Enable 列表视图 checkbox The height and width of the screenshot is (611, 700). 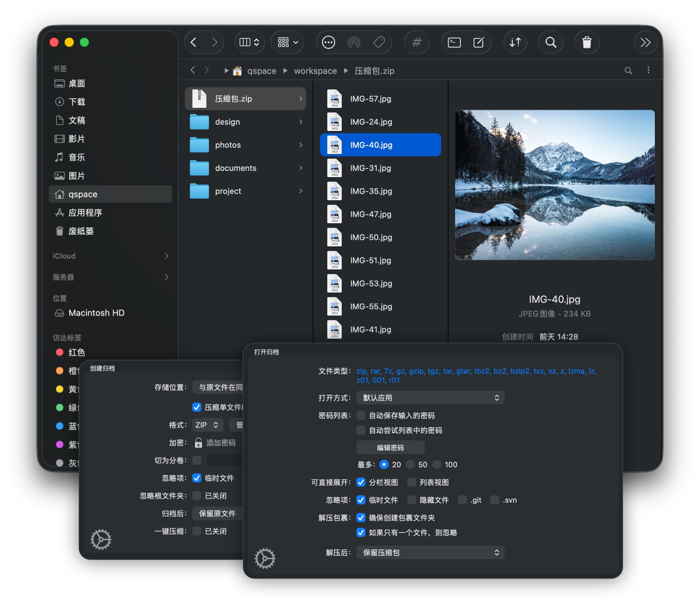[412, 482]
